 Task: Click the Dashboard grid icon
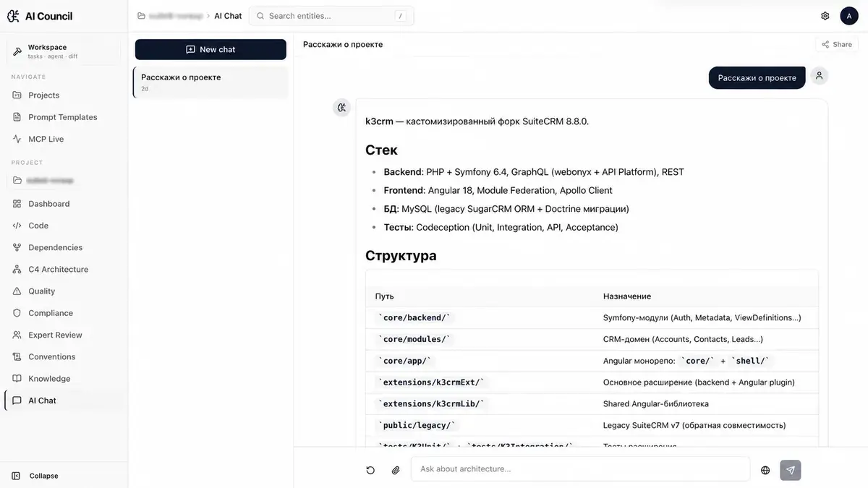(x=17, y=204)
